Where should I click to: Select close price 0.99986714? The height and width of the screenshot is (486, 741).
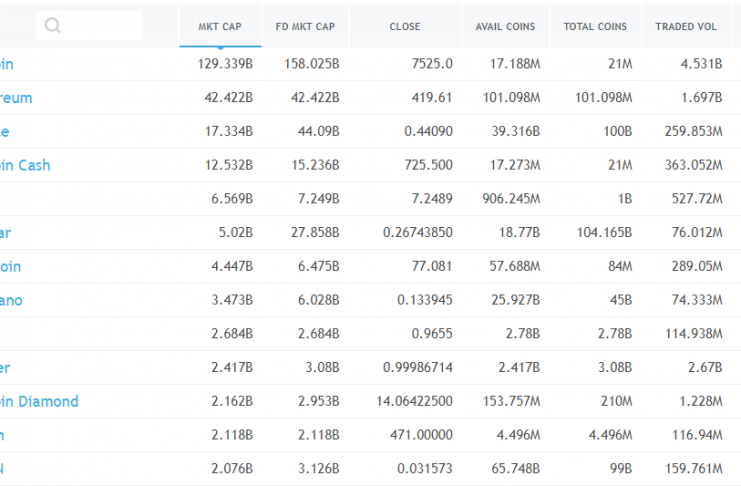click(418, 367)
